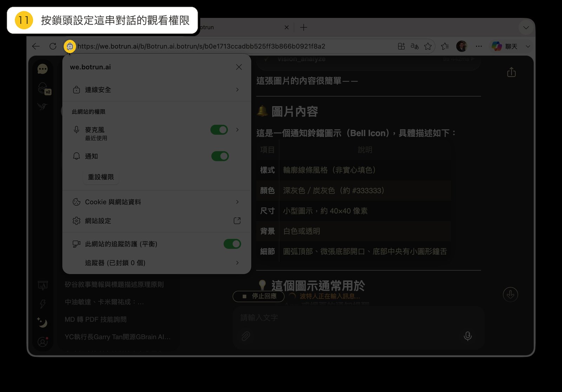The image size is (562, 392).
Task: Toggle the 通知 permission switch
Action: (220, 156)
